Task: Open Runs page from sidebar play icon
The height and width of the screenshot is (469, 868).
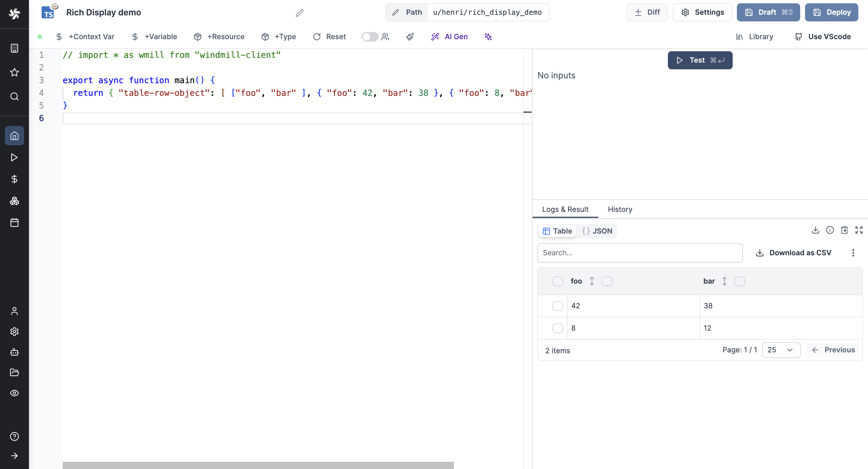Action: click(x=14, y=157)
